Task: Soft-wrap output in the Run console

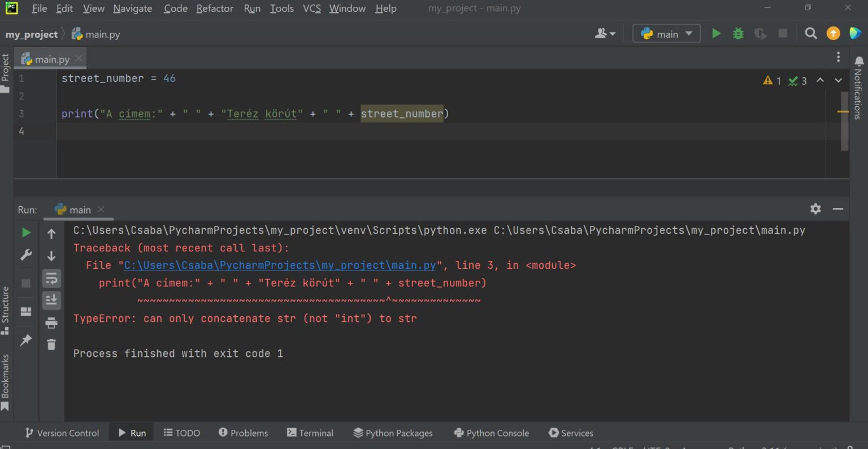Action: tap(51, 278)
